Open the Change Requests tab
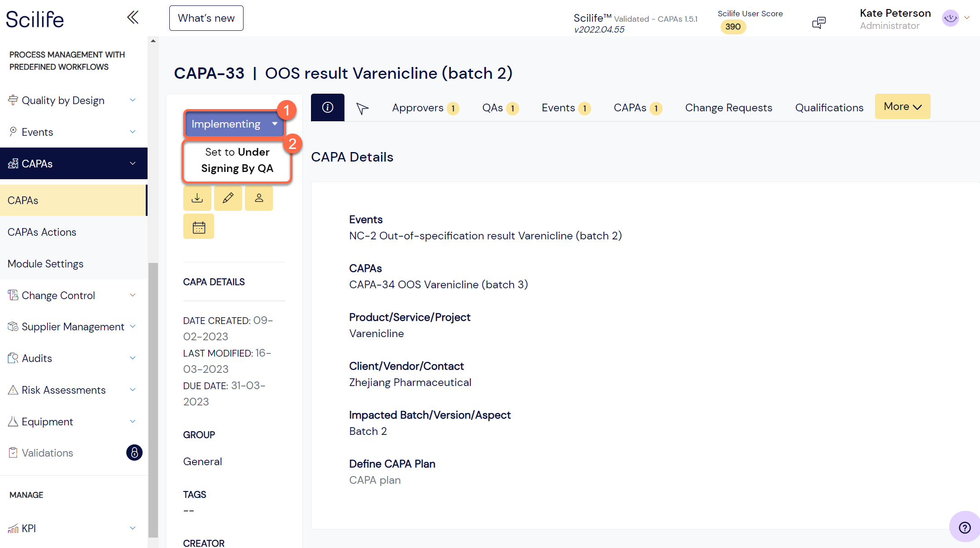 (728, 108)
